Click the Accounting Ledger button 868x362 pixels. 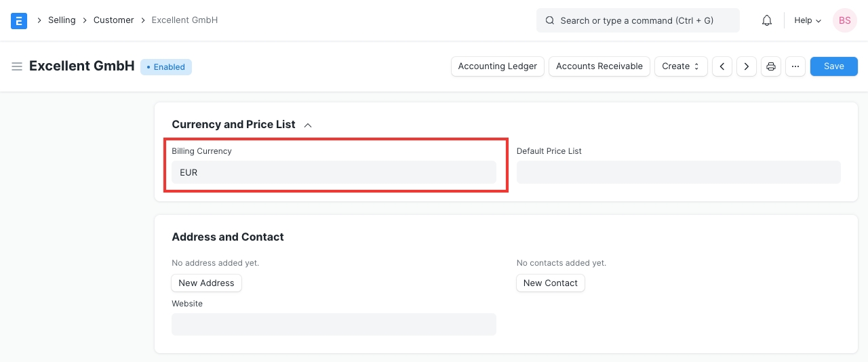click(497, 66)
